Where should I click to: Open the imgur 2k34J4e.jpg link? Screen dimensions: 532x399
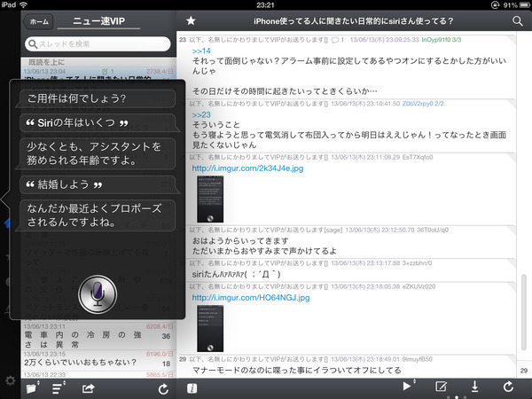(x=247, y=168)
